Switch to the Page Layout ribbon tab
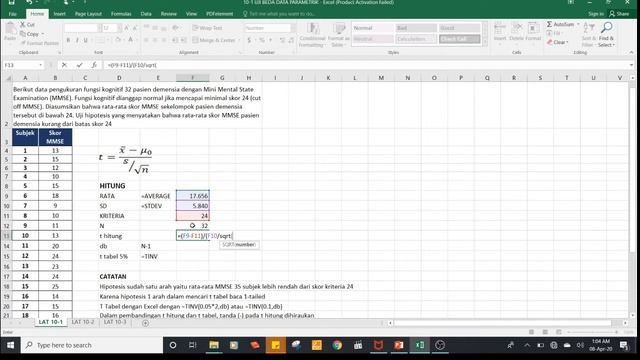This screenshot has height=360, width=640. pos(88,14)
